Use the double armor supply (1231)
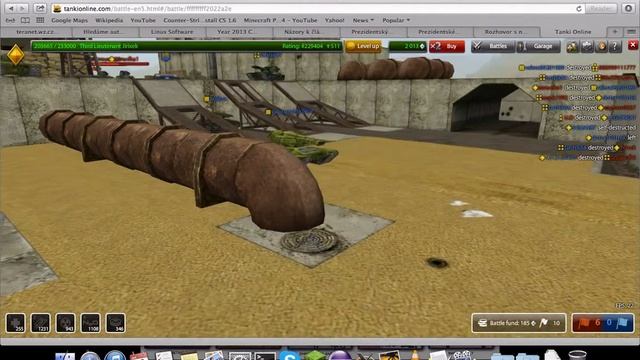The height and width of the screenshot is (360, 640). [40, 323]
